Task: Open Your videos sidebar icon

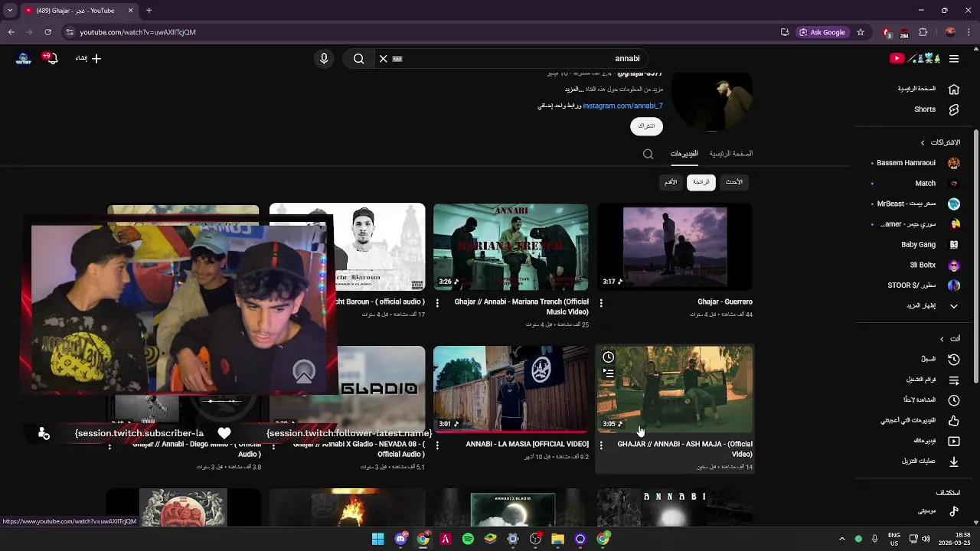Action: point(954,441)
